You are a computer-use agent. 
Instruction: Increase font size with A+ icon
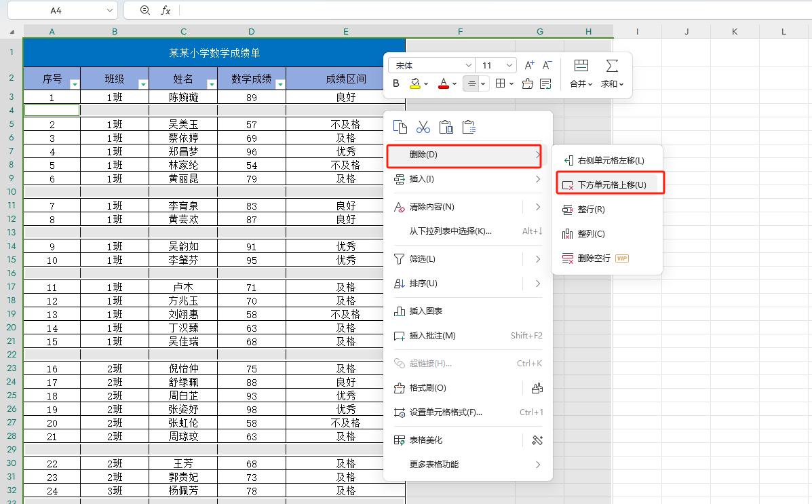click(529, 65)
